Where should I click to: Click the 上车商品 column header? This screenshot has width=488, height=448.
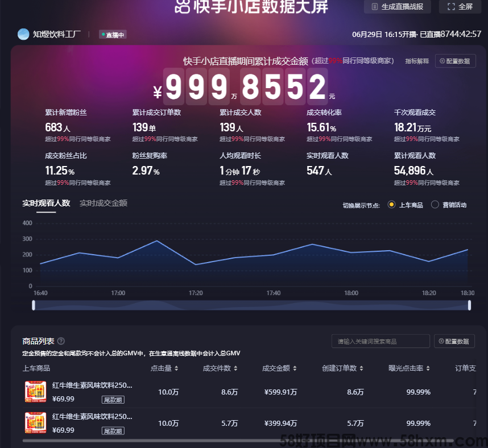tap(36, 368)
